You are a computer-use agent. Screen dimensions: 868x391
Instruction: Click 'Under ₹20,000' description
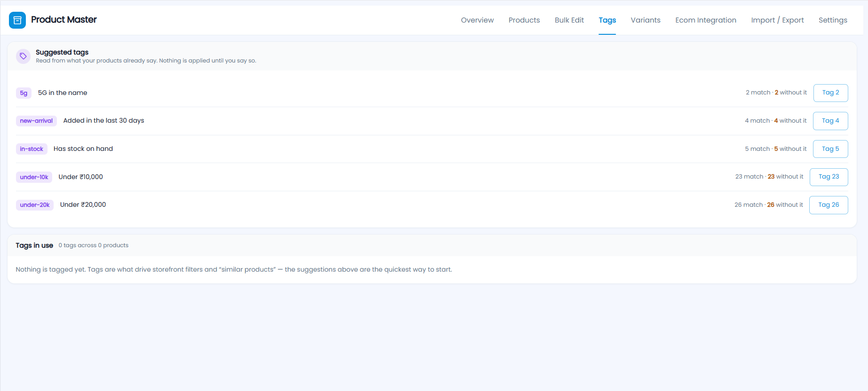pyautogui.click(x=83, y=204)
